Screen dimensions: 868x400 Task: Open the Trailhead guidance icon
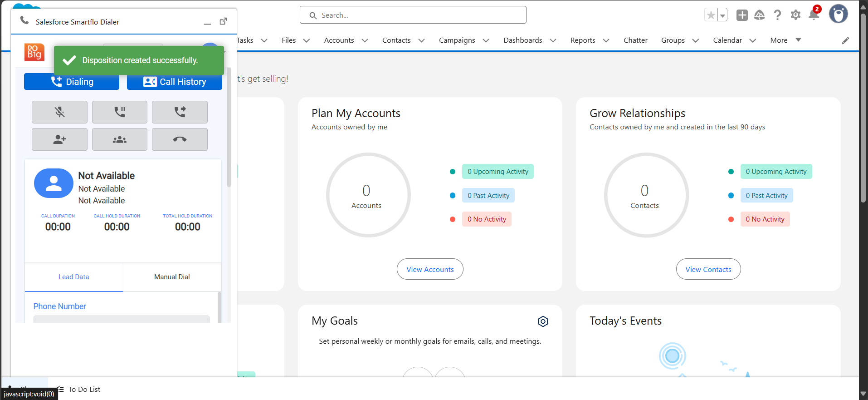(759, 15)
